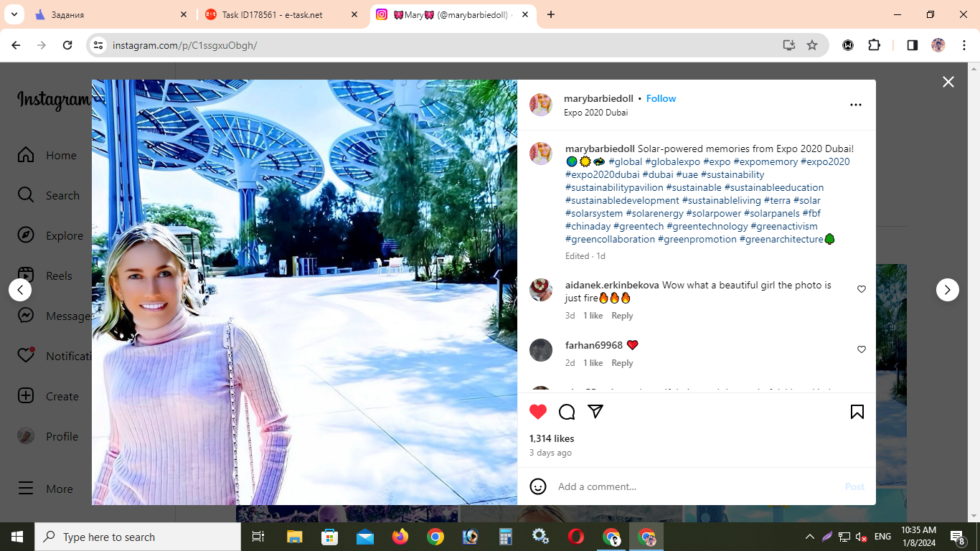Click the Windows taskbar search box

coord(138,537)
